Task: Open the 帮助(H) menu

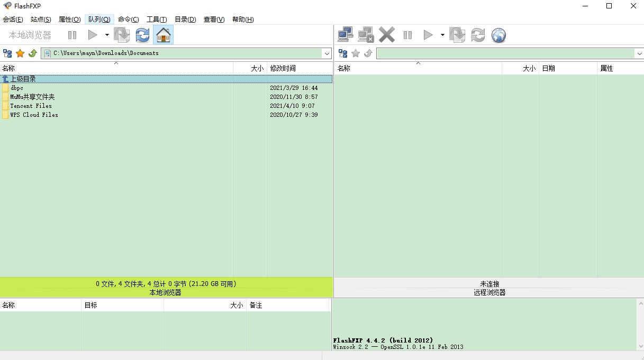Action: (x=243, y=20)
